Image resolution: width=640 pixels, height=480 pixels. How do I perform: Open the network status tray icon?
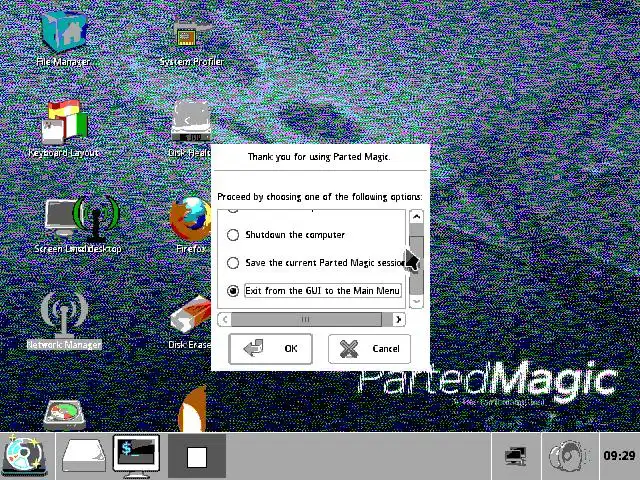click(516, 456)
